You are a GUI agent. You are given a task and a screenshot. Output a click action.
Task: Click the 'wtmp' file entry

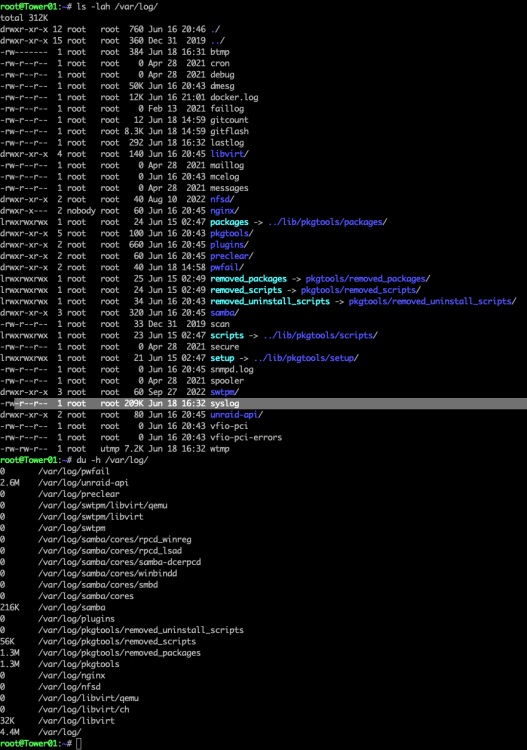point(220,449)
